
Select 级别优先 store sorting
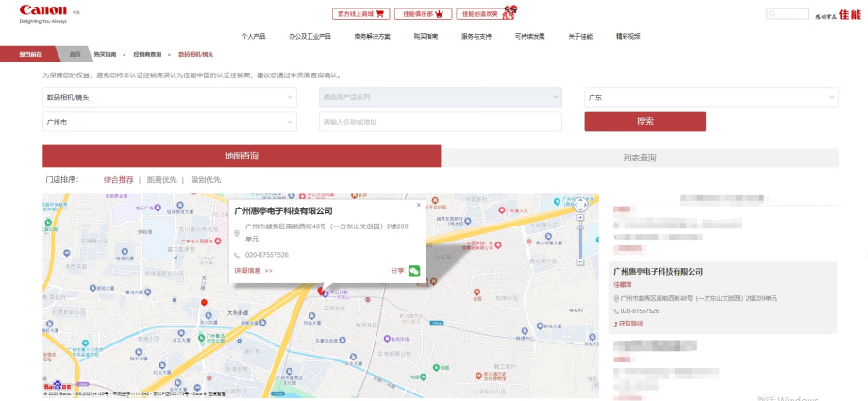(x=206, y=179)
